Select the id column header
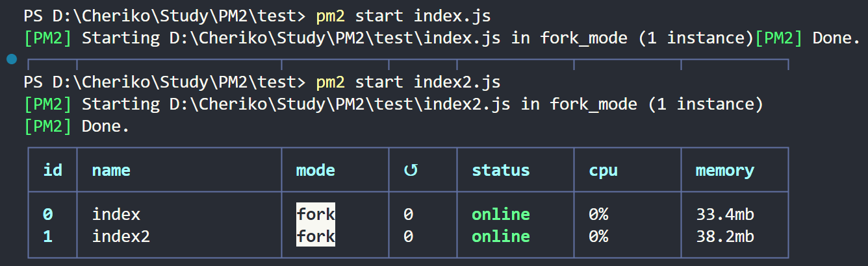 [x=52, y=171]
